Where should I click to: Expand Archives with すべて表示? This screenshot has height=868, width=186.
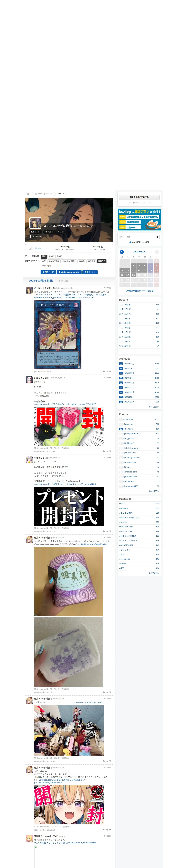click(x=154, y=407)
